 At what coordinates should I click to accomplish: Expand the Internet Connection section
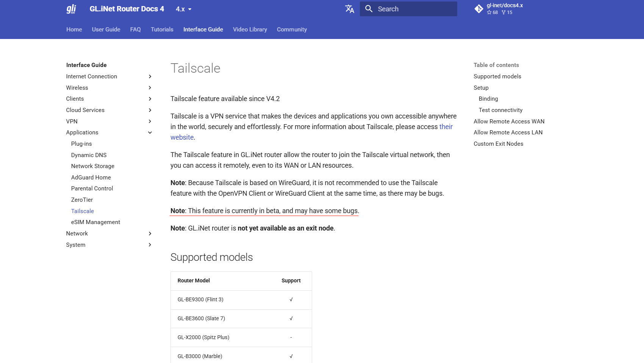tap(150, 76)
